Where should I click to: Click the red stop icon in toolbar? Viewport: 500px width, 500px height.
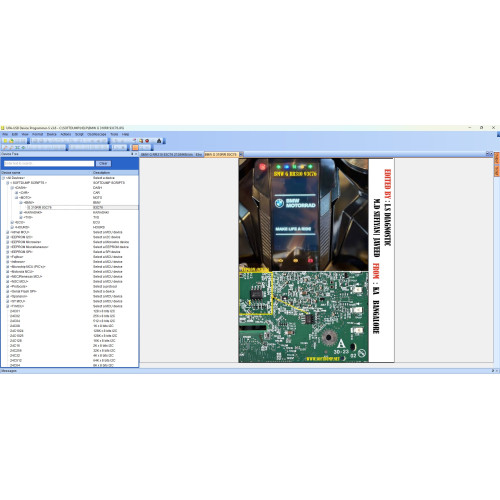(147, 141)
